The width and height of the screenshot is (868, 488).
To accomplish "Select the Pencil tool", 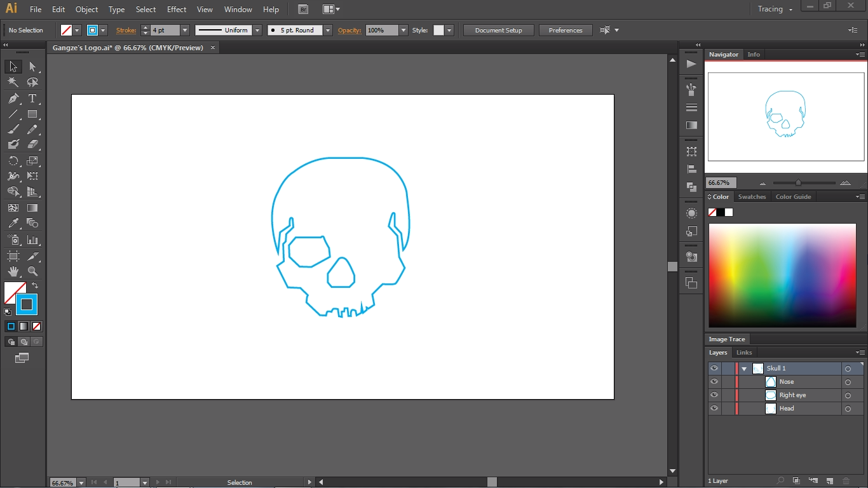I will [32, 130].
